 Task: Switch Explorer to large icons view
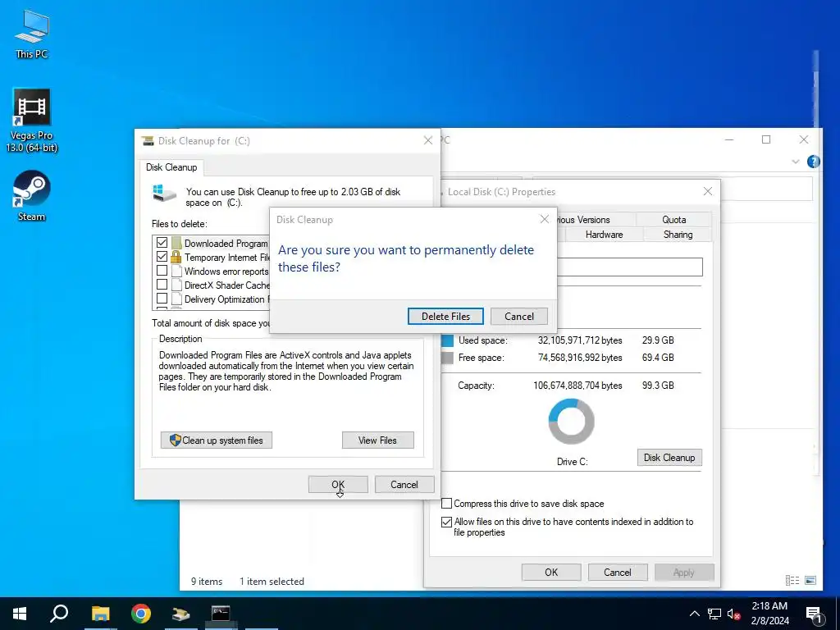810,580
